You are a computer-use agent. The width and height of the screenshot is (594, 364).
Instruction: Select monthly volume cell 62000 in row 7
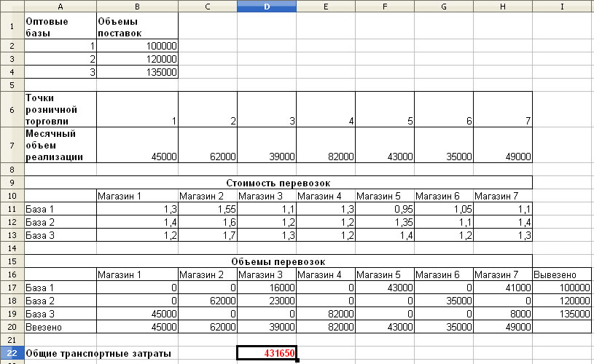[x=208, y=146]
